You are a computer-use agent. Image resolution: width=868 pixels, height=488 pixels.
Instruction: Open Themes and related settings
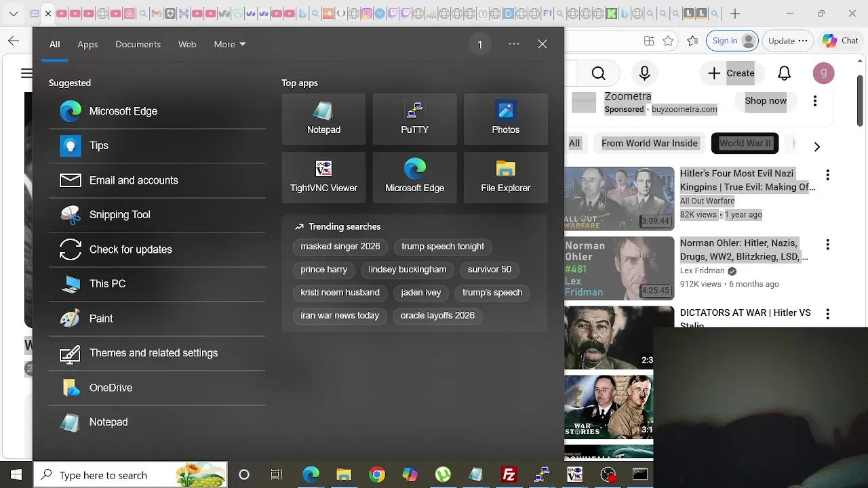coord(157,353)
